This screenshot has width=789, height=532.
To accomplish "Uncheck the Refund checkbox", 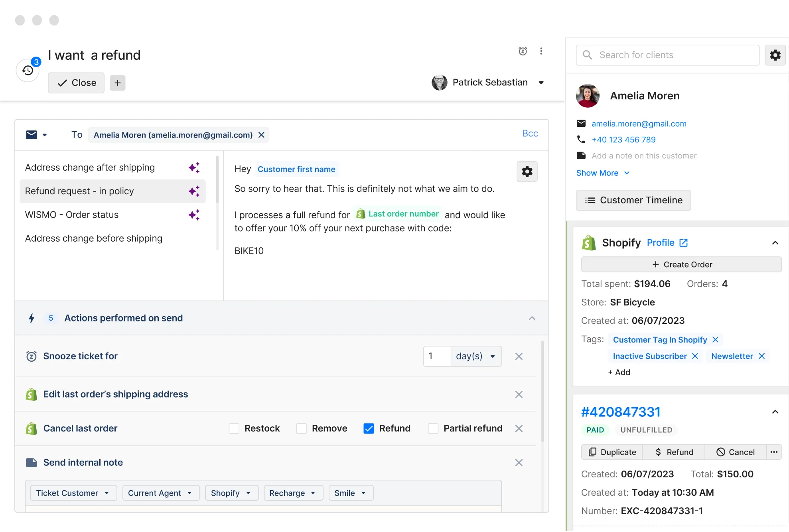I will coord(369,428).
